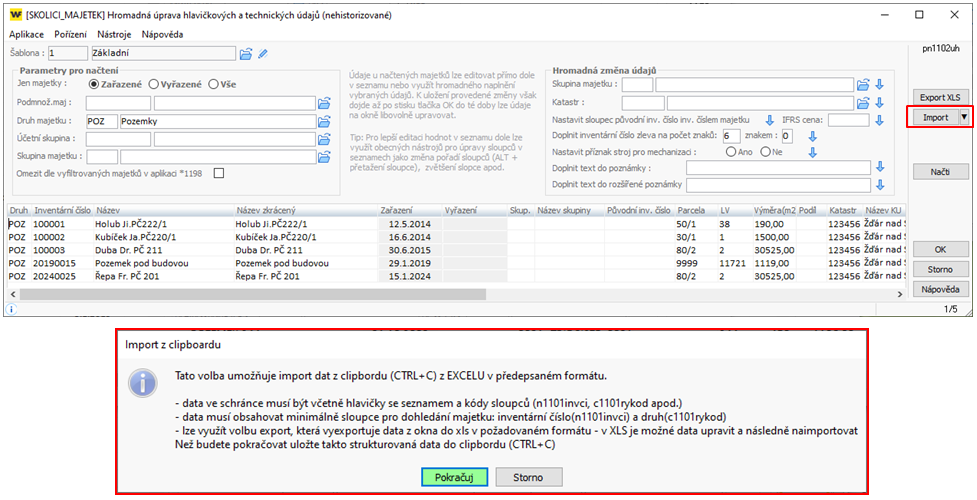Open folder lookup for Podmnož.maj

pos(324,102)
